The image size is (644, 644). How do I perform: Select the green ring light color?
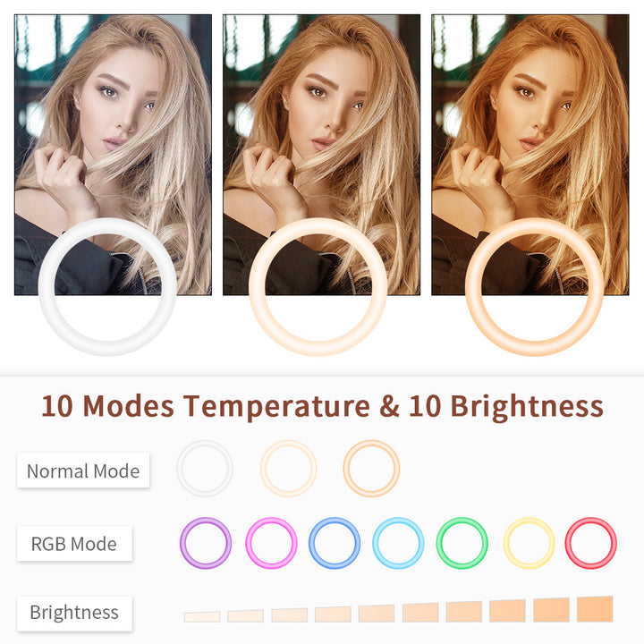click(x=462, y=543)
